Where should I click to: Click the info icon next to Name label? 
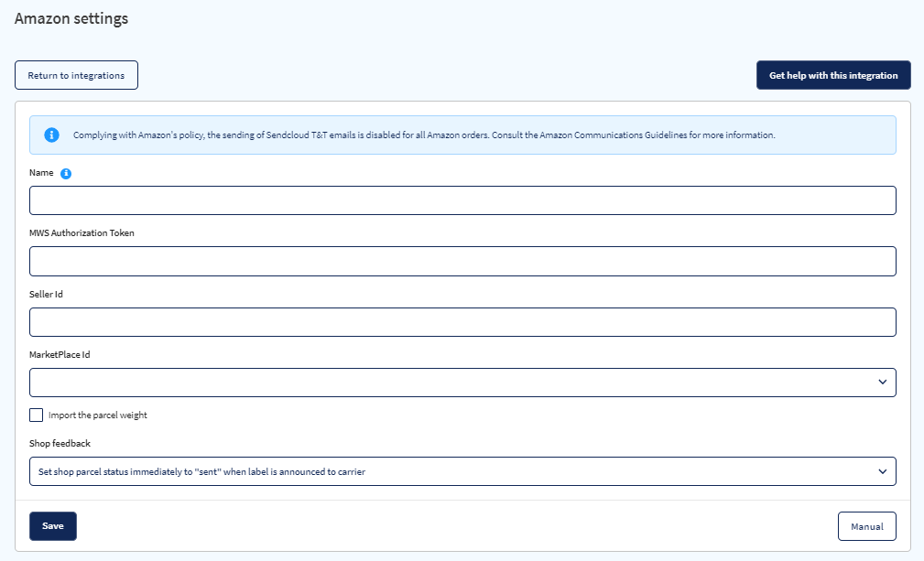click(x=66, y=173)
